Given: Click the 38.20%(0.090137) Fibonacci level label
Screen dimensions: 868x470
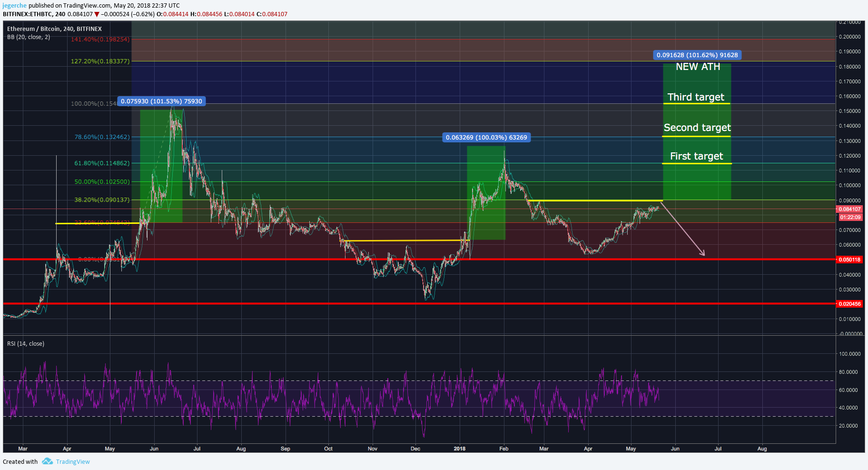Looking at the screenshot, I should pyautogui.click(x=102, y=200).
